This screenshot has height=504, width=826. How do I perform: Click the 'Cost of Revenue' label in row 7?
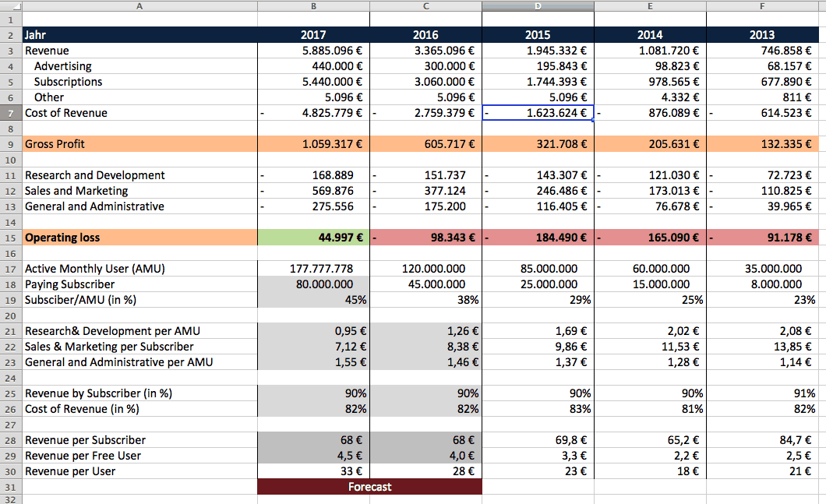tap(66, 113)
